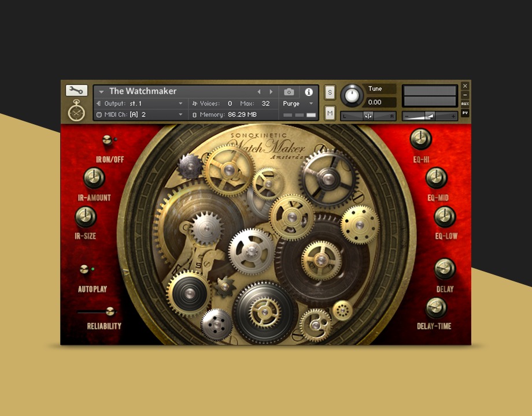Image resolution: width=532 pixels, height=416 pixels.
Task: Click the PV button
Action: pos(465,113)
